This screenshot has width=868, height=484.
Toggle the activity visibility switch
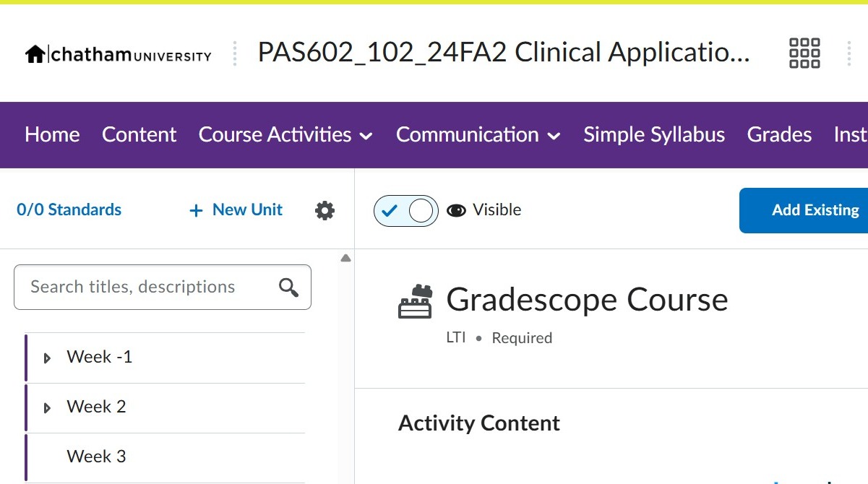pos(406,211)
